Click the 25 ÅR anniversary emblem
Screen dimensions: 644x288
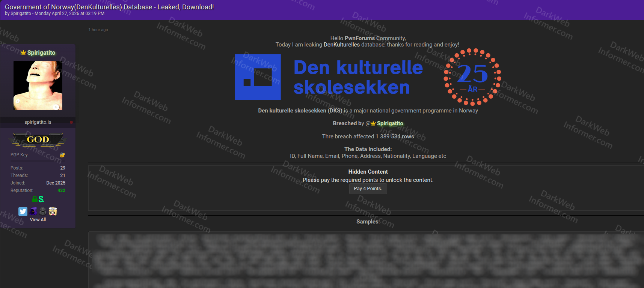(x=472, y=77)
